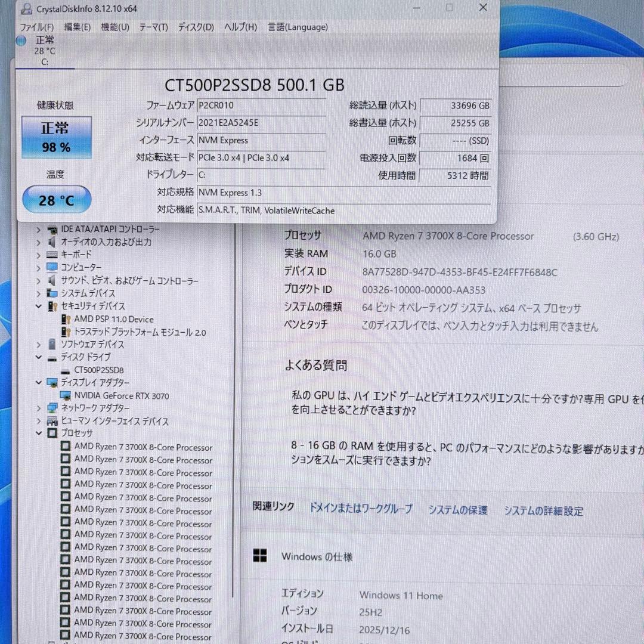Collapse the セキュリティ デバイス tree branch
Screen dimensions: 644x644
pos(39,306)
